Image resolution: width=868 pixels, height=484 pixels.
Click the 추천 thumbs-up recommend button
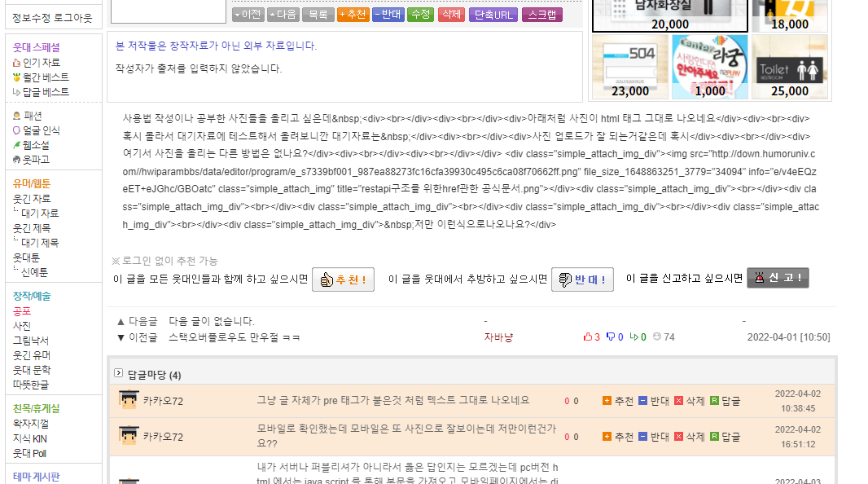point(343,279)
